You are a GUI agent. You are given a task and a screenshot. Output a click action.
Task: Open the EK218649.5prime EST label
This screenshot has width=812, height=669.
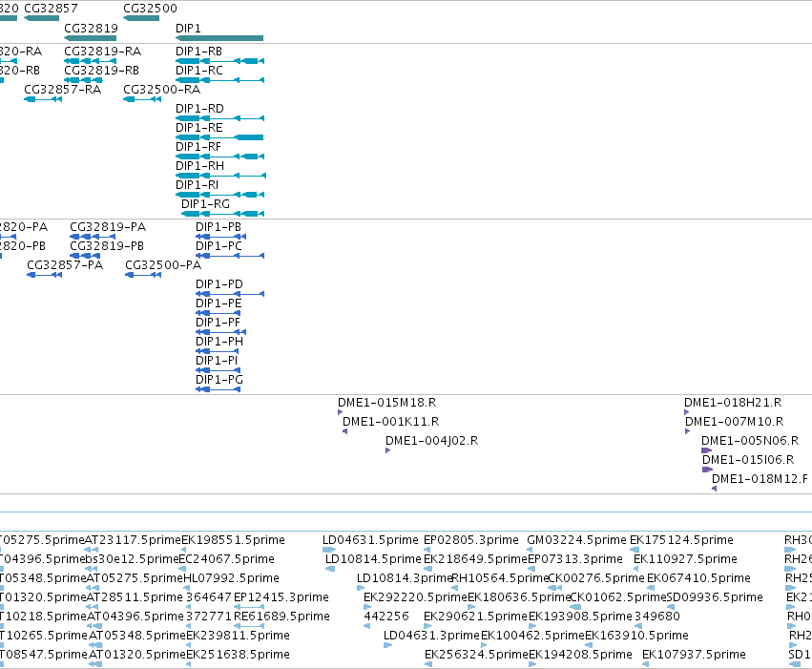475,560
